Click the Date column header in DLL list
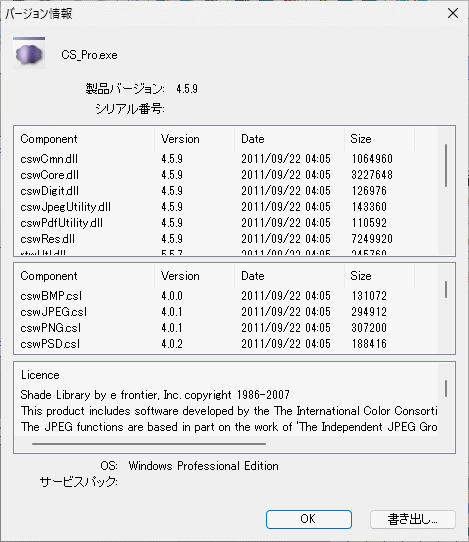The image size is (469, 542). click(x=289, y=139)
